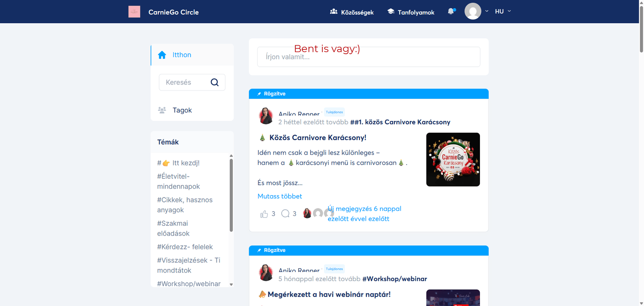
Task: Click the Írjon valamit post input
Action: pyautogui.click(x=368, y=57)
